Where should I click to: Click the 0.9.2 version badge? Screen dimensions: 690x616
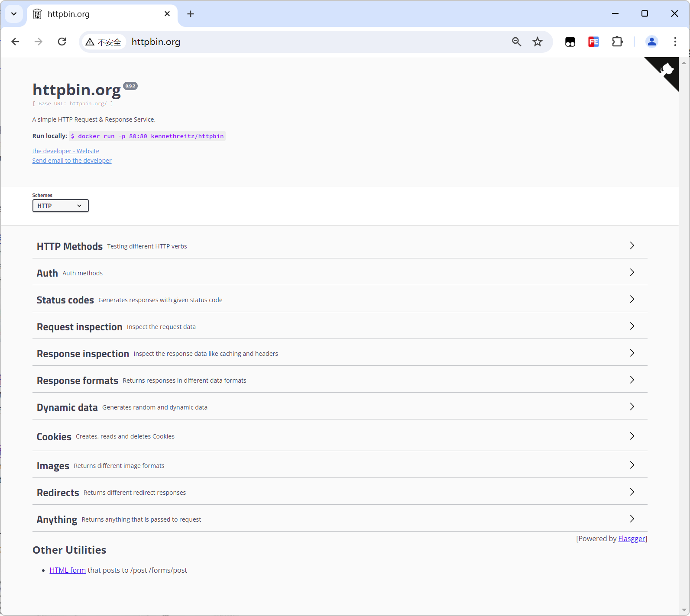(130, 86)
